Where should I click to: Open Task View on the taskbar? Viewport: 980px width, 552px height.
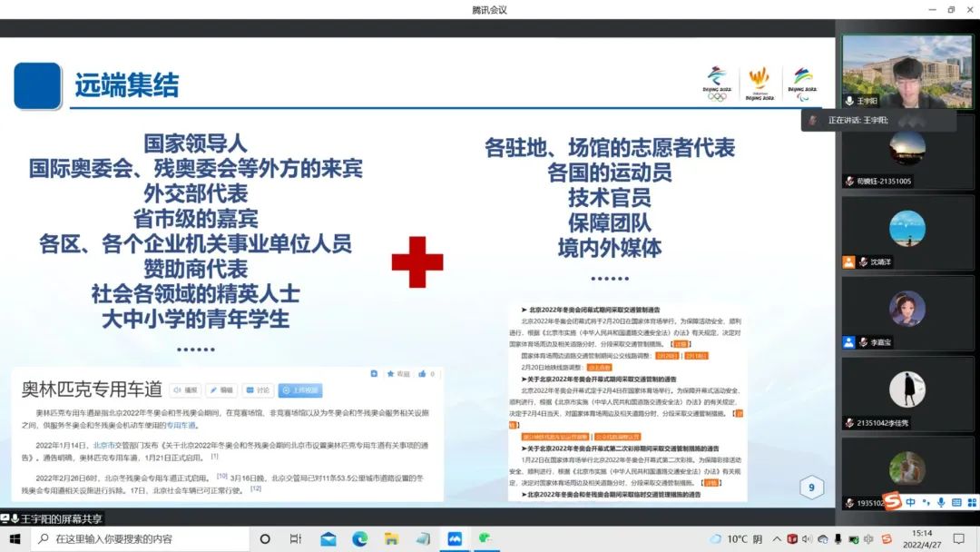[x=296, y=538]
